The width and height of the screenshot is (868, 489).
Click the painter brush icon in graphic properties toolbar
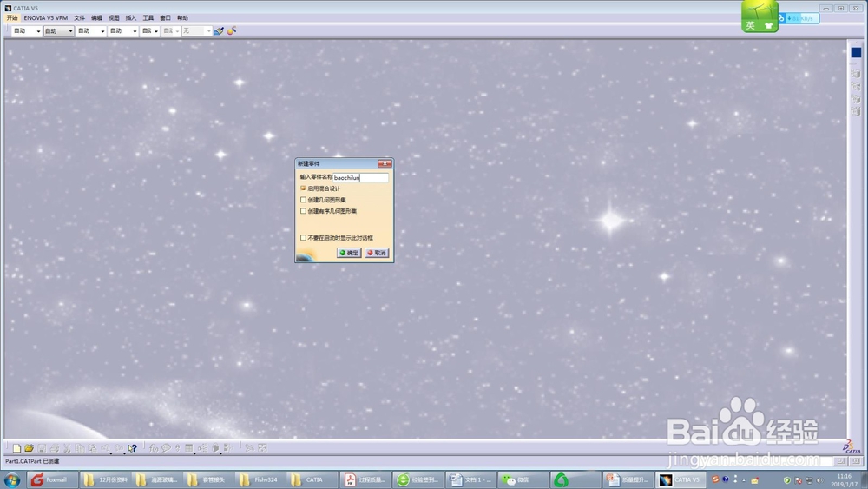220,31
